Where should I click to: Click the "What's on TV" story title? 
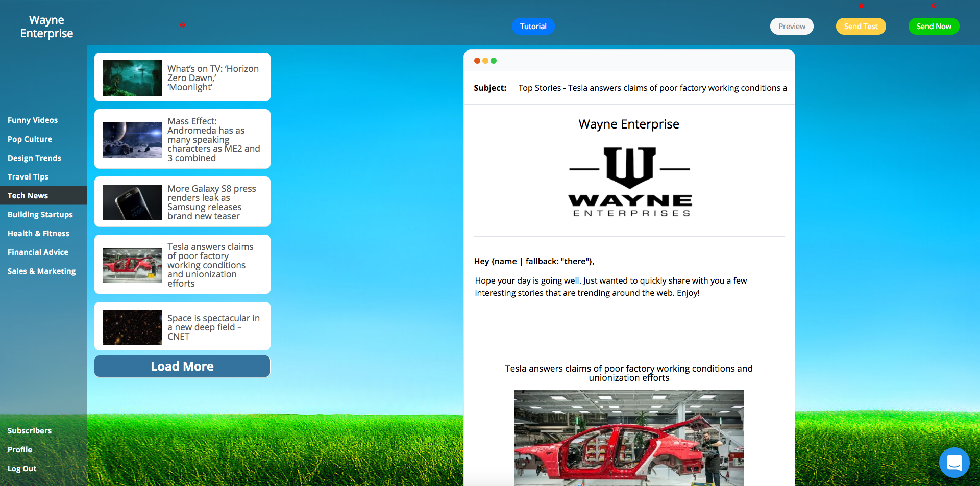pos(213,78)
